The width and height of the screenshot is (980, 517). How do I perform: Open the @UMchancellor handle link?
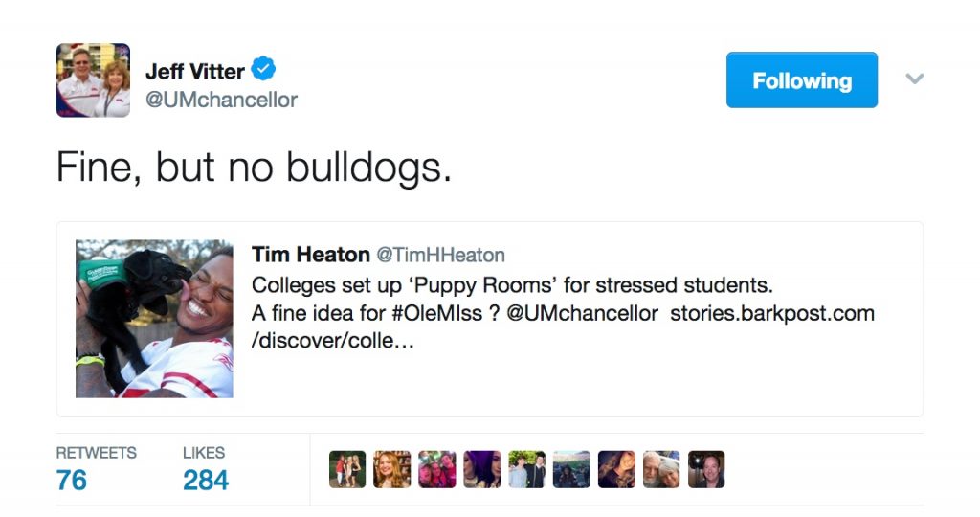click(221, 100)
